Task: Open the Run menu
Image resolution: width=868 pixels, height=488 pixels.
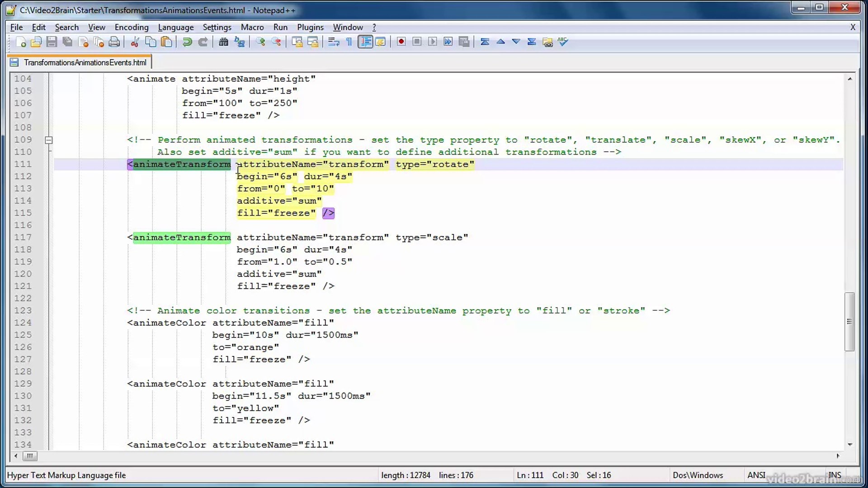Action: coord(280,27)
